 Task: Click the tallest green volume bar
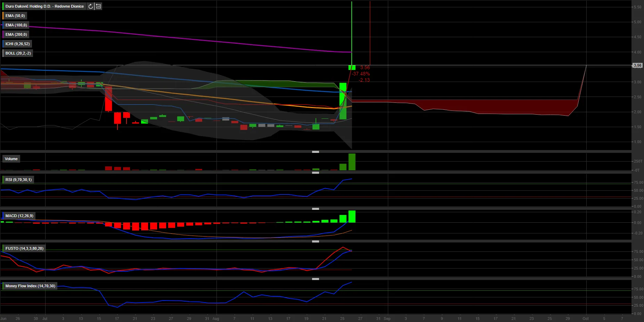click(x=352, y=162)
